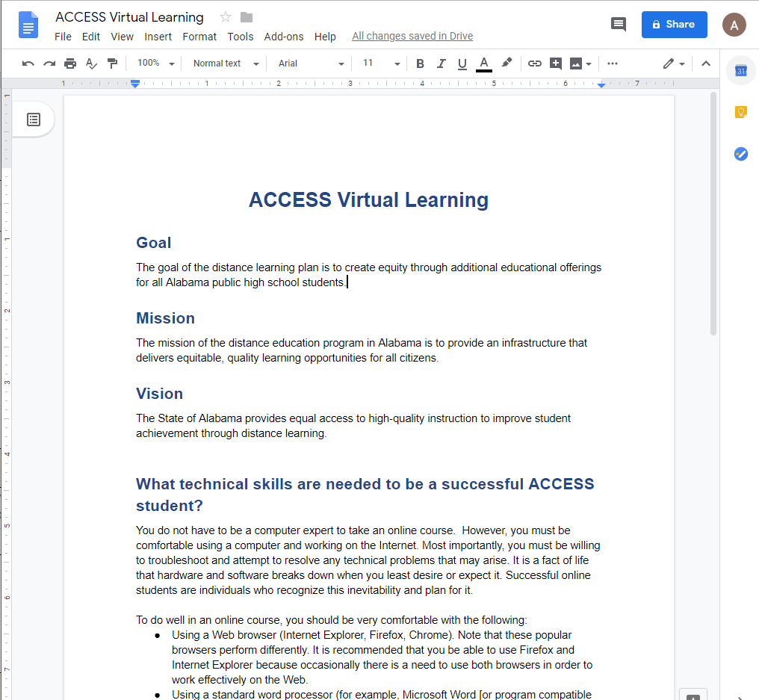Toggle Bold formatting
This screenshot has width=759, height=700.
[x=420, y=64]
